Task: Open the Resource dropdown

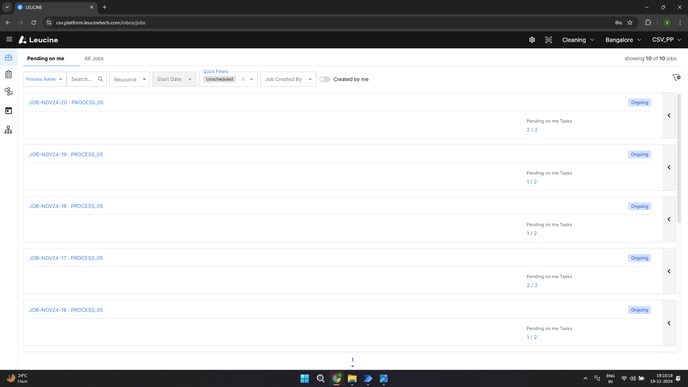Action: pos(129,79)
